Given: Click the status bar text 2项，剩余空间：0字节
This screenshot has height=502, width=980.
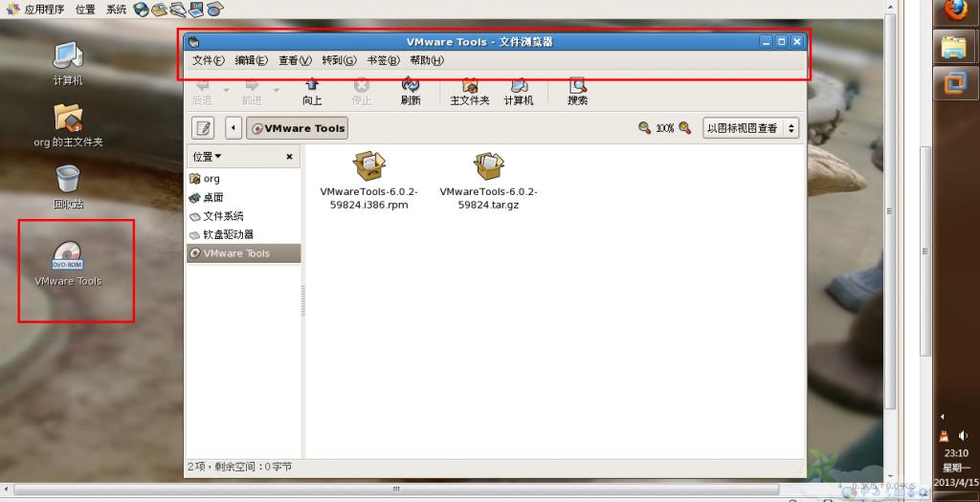Looking at the screenshot, I should [x=239, y=467].
